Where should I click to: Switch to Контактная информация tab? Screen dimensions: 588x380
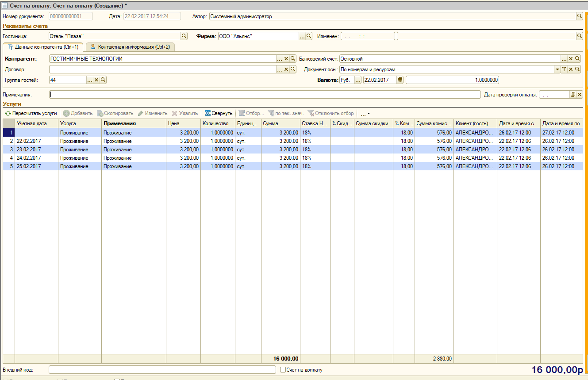(130, 47)
